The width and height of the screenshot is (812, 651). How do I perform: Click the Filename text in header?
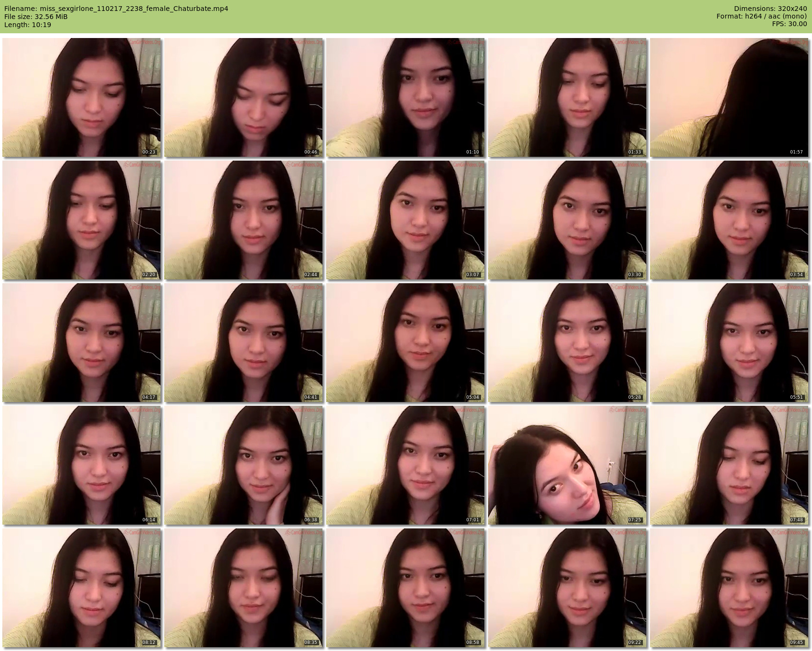point(116,9)
